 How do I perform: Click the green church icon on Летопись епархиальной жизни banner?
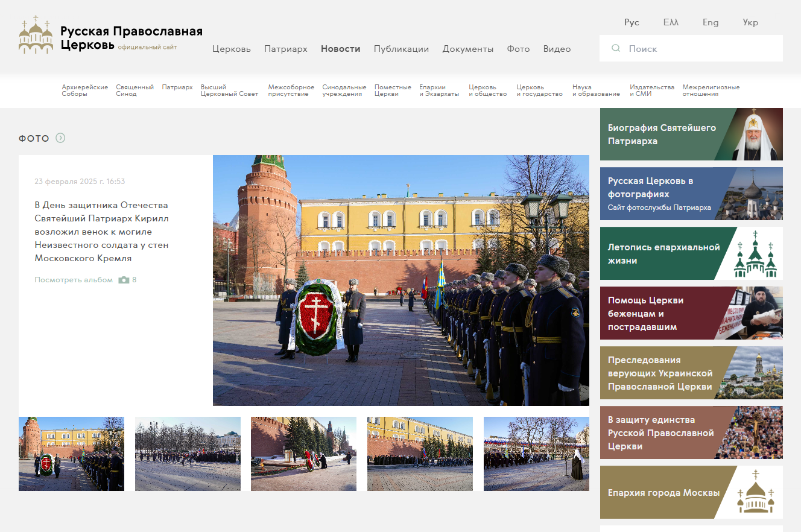[x=755, y=253]
